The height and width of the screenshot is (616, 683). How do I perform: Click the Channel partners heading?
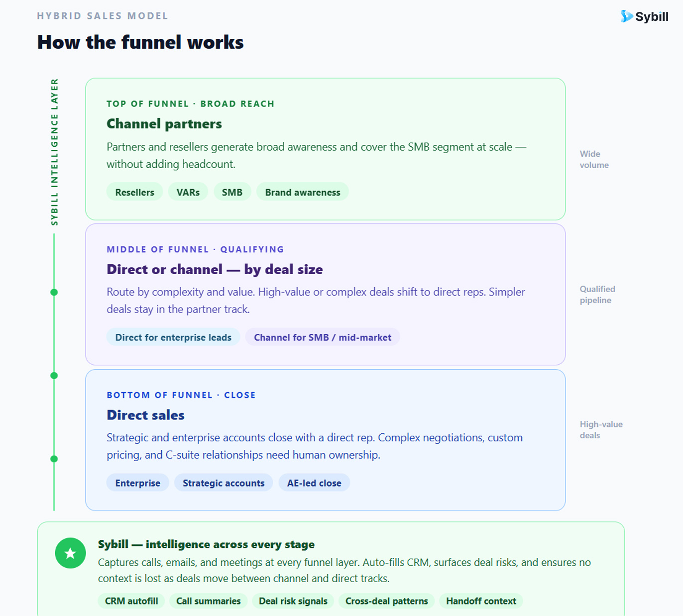pyautogui.click(x=164, y=124)
